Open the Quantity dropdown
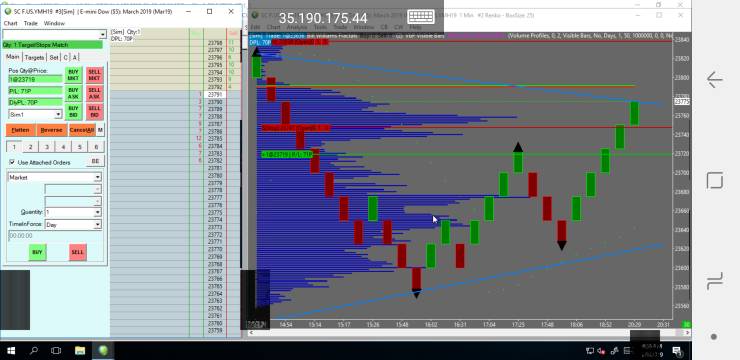This screenshot has width=740, height=360. 97,212
